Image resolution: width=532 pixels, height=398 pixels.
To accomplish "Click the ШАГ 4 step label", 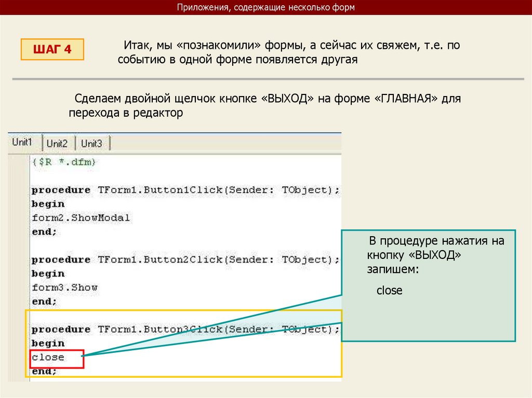I will (52, 49).
